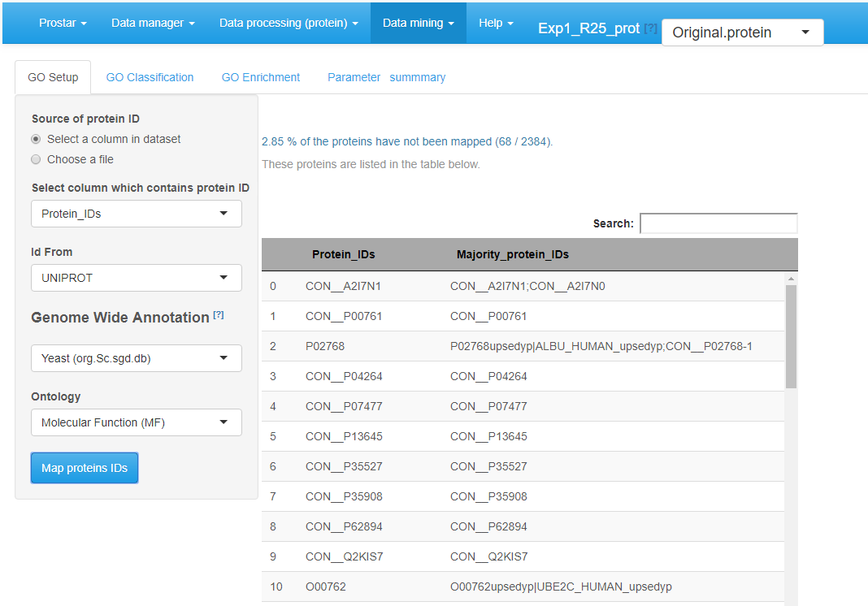Image resolution: width=868 pixels, height=606 pixels.
Task: Click the scrollbar up arrow in table
Action: [x=792, y=279]
